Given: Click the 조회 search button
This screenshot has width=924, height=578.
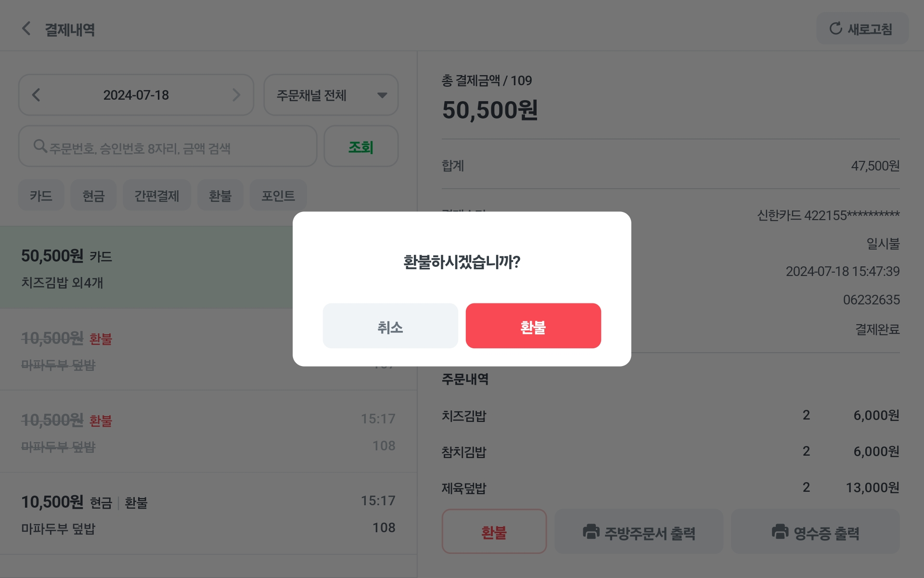Looking at the screenshot, I should 361,146.
